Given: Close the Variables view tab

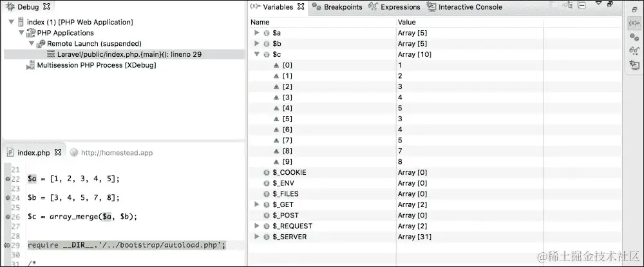Looking at the screenshot, I should pyautogui.click(x=301, y=6).
